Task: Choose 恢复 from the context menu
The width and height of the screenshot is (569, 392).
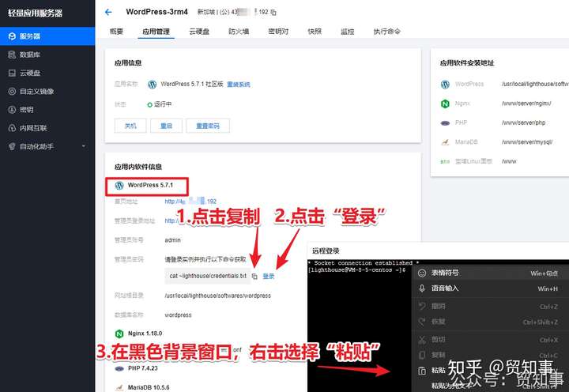Action: click(490, 322)
